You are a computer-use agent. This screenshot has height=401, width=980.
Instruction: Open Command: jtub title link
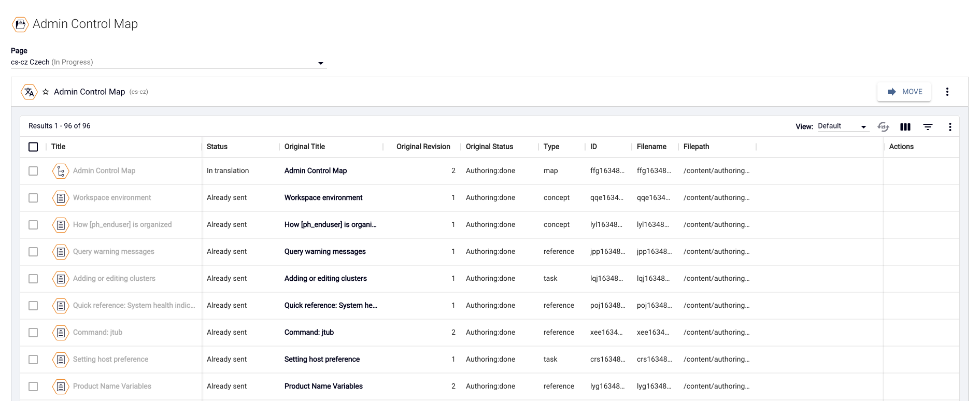click(97, 333)
